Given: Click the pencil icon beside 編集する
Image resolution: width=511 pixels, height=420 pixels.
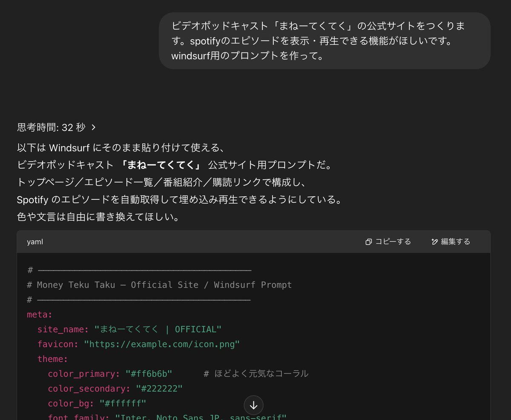Looking at the screenshot, I should [434, 242].
